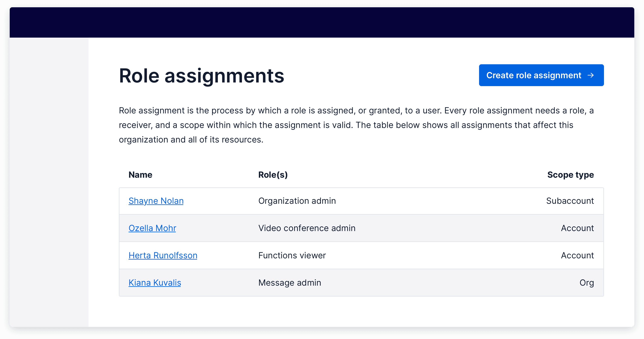
Task: Select the Message admin role cell
Action: tap(290, 283)
